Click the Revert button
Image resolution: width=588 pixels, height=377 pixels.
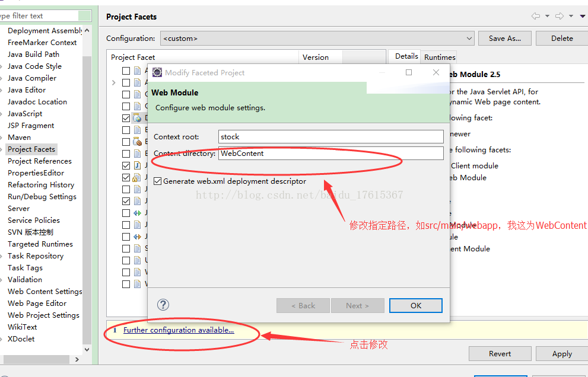click(x=500, y=353)
